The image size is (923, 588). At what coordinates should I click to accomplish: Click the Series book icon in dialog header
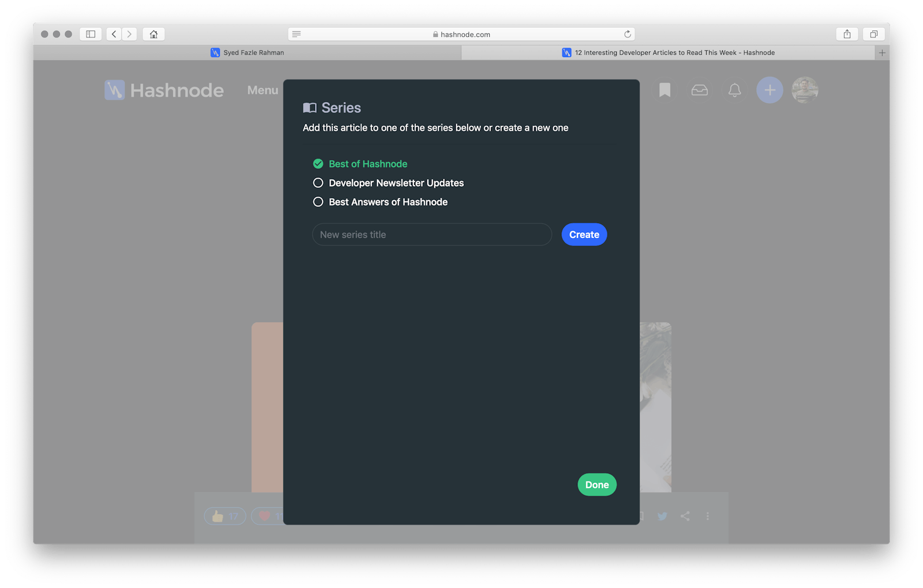coord(310,108)
